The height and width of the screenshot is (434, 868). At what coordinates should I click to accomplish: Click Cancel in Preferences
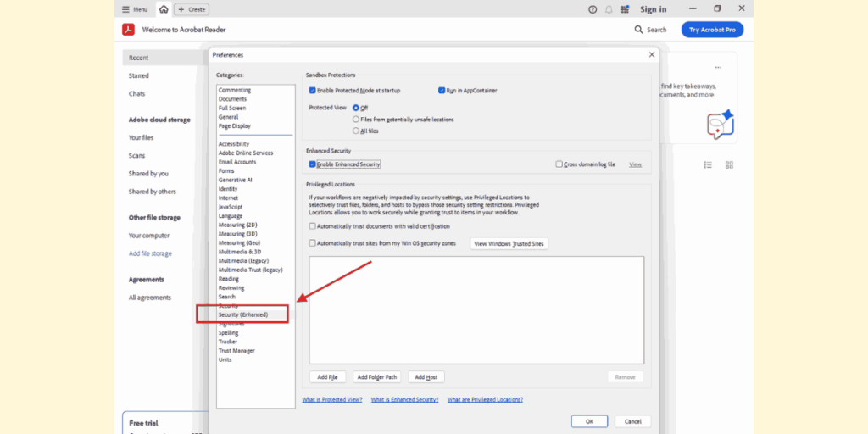point(632,421)
